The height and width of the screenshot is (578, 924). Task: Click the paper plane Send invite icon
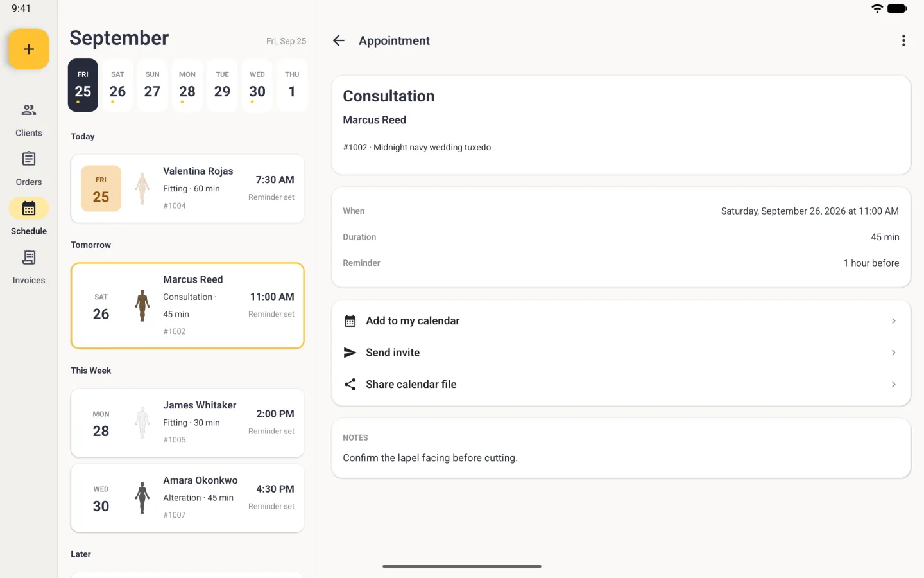(350, 353)
